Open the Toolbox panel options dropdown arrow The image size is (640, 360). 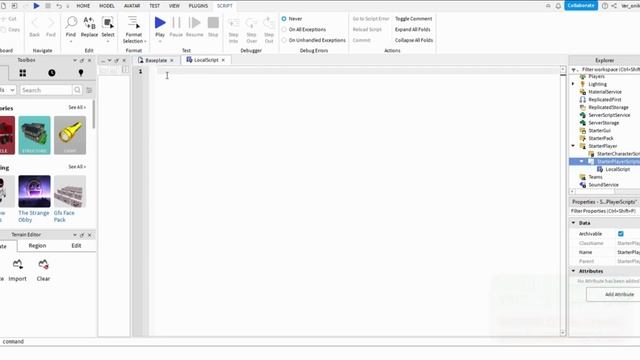(x=75, y=60)
